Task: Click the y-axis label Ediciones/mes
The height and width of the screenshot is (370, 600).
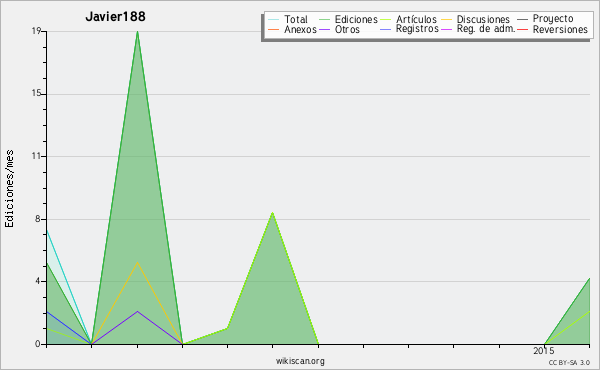Action: pyautogui.click(x=9, y=188)
